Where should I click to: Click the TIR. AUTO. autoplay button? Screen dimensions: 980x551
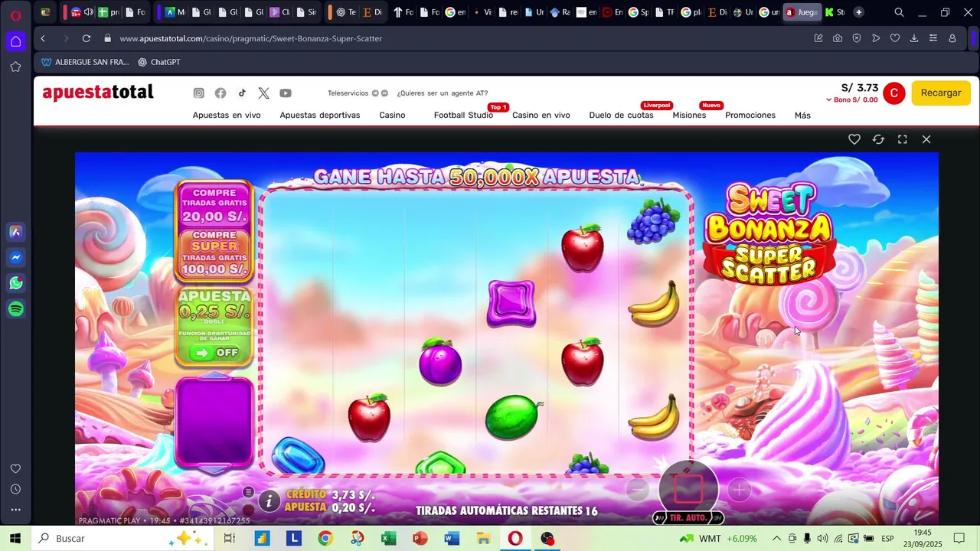pos(688,518)
